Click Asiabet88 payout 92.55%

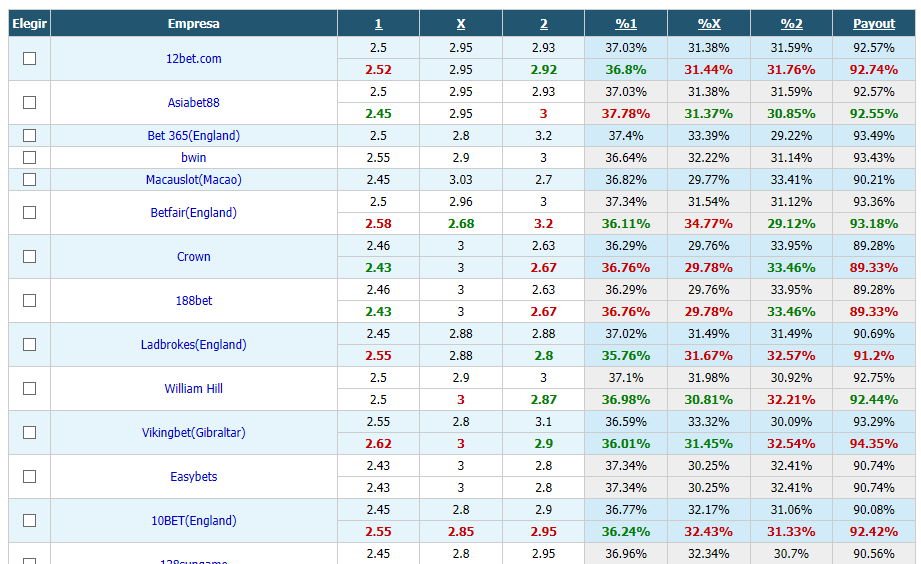pyautogui.click(x=874, y=113)
